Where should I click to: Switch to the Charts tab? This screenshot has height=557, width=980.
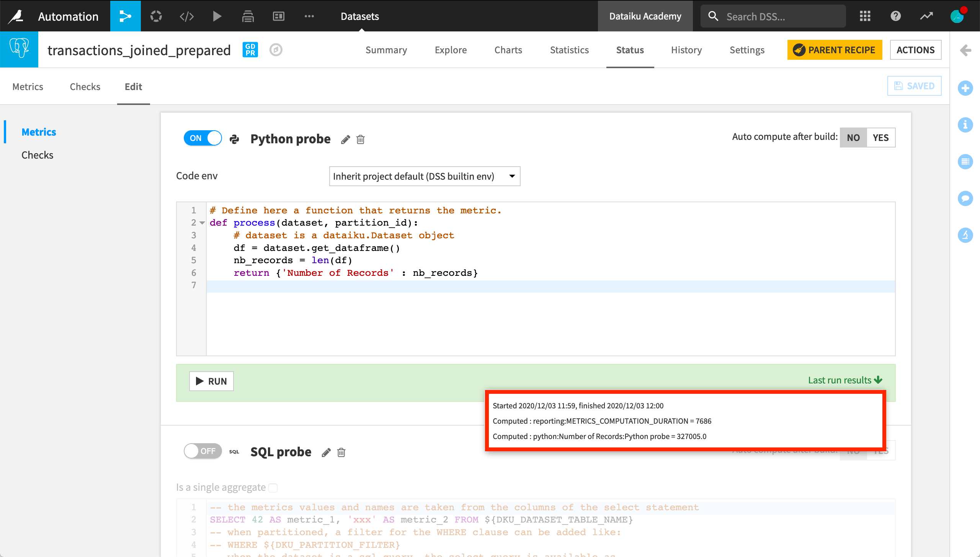[x=508, y=50]
